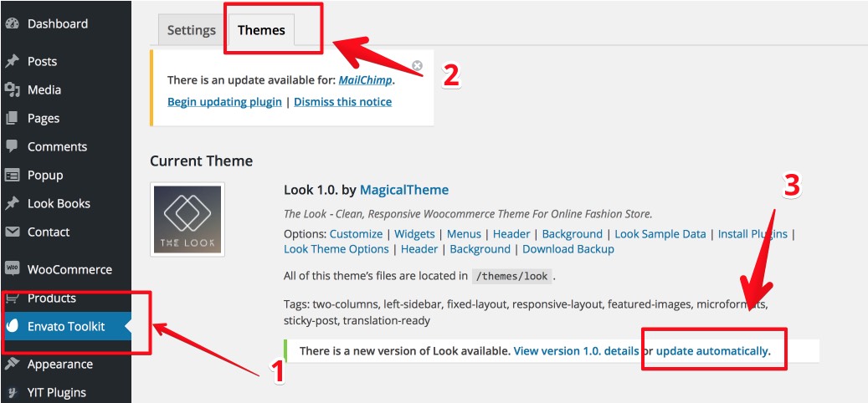Select the Themes tab
868x403 pixels.
coord(261,30)
